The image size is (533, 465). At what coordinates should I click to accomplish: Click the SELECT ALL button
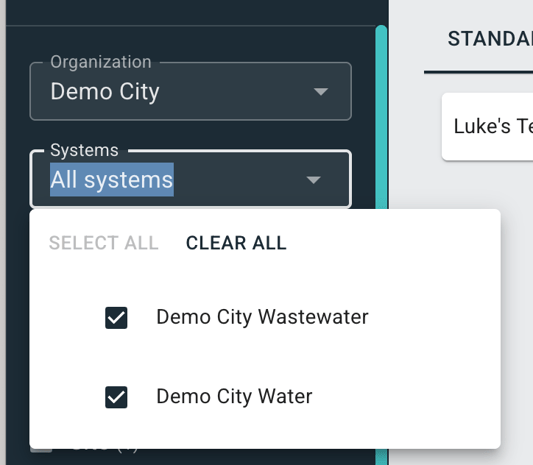coord(104,243)
